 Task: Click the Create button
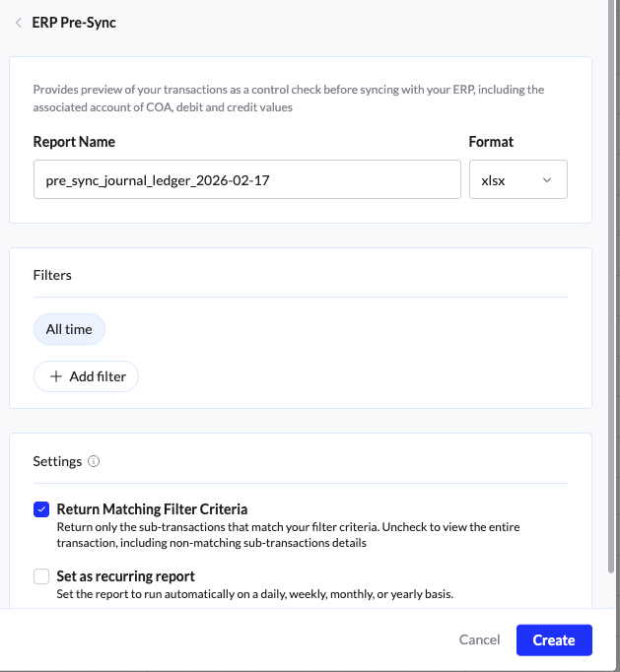(554, 639)
